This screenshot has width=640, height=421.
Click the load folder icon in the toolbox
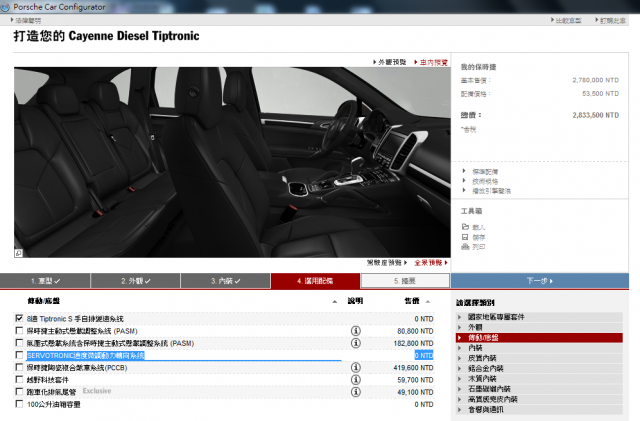(465, 227)
